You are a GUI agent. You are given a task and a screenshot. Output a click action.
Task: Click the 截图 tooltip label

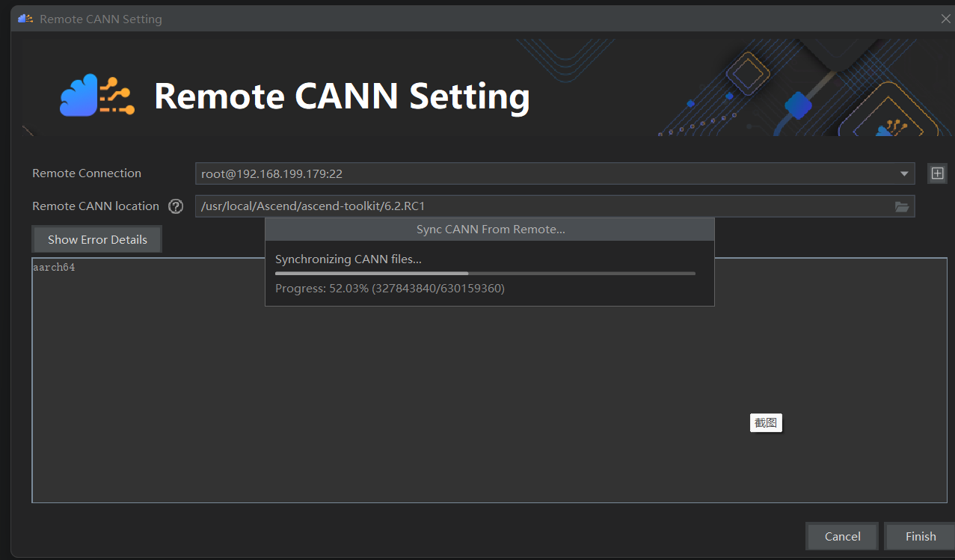coord(765,423)
